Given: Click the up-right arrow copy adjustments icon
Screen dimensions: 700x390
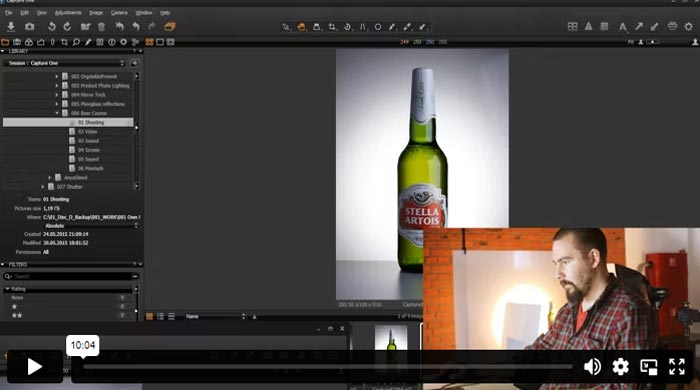Looking at the screenshot, I should (639, 27).
